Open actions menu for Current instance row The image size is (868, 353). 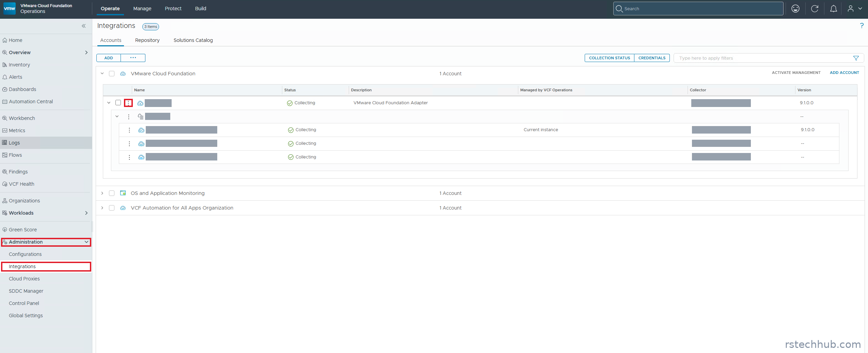[129, 130]
